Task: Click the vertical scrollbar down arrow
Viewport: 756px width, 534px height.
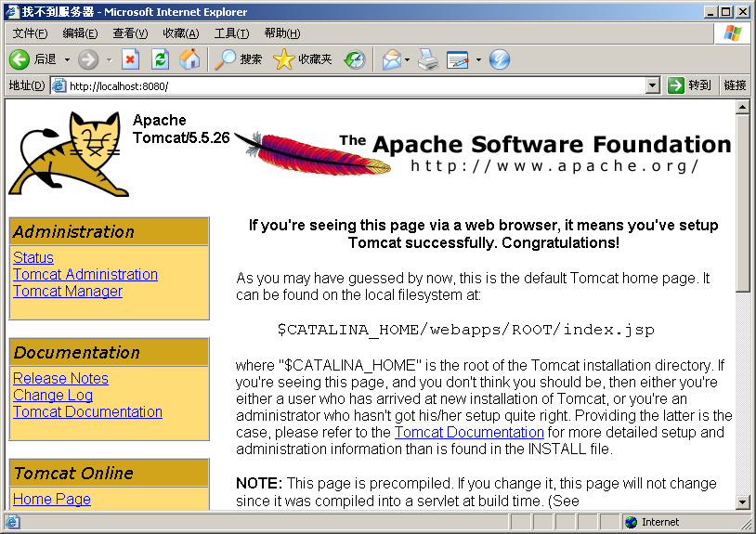Action: tap(742, 502)
